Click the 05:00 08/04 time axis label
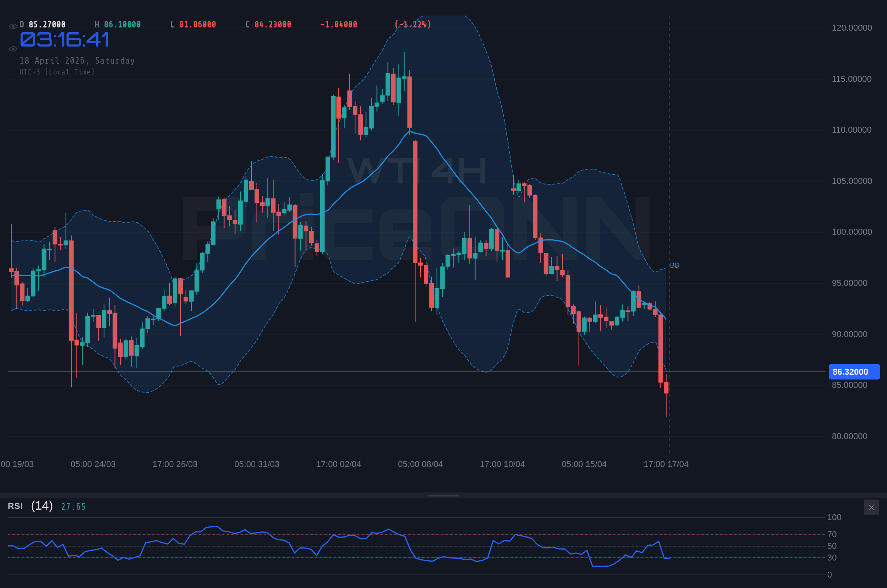The width and height of the screenshot is (887, 588). point(421,464)
